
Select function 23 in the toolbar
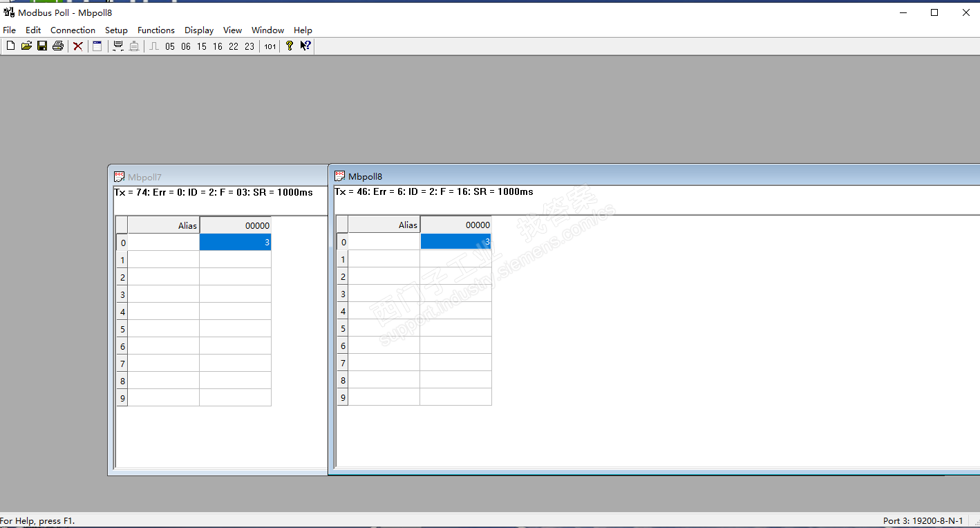pyautogui.click(x=249, y=46)
